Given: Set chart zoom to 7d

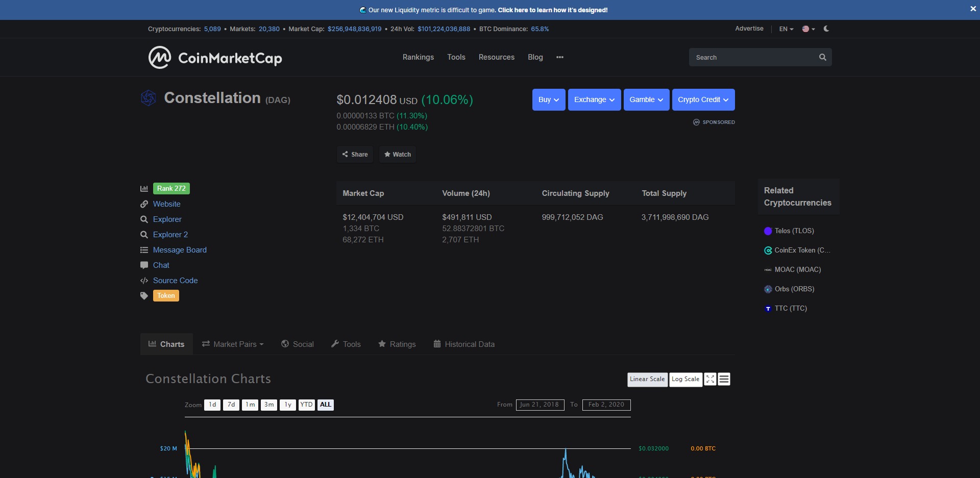Looking at the screenshot, I should [231, 405].
